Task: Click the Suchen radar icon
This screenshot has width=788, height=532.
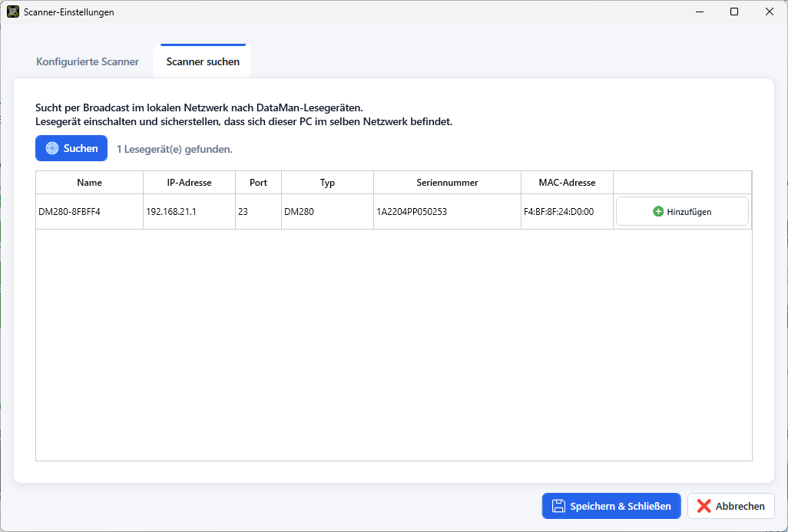Action: pos(52,148)
